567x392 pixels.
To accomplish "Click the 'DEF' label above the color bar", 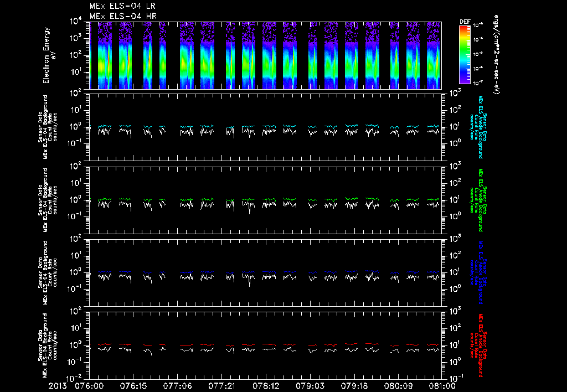I will point(465,22).
